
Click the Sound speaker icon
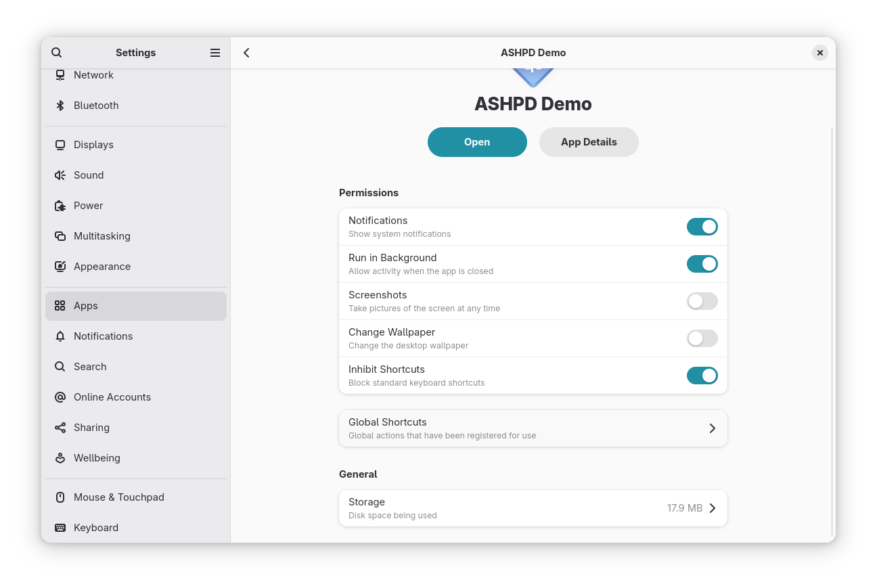(x=60, y=175)
